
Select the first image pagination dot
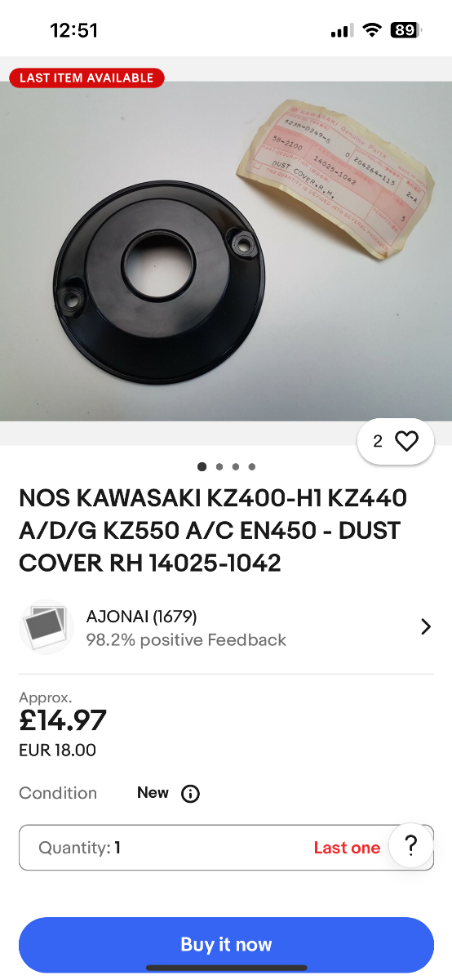click(202, 467)
